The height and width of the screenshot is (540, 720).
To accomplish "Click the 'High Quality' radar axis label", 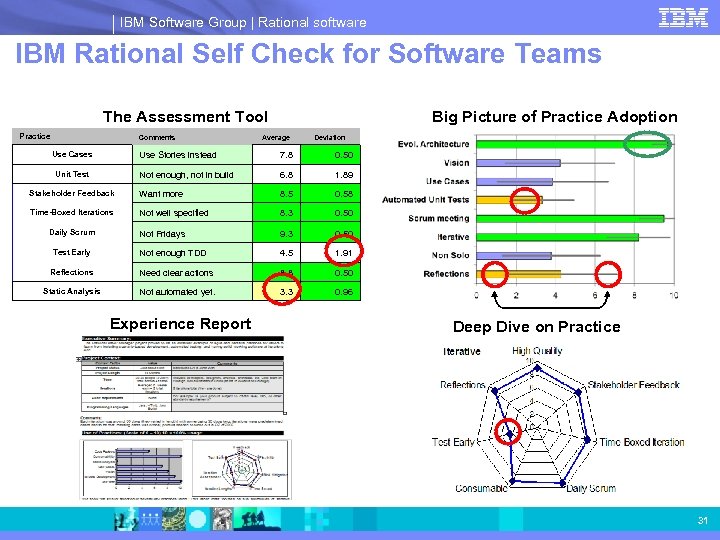I will click(537, 351).
